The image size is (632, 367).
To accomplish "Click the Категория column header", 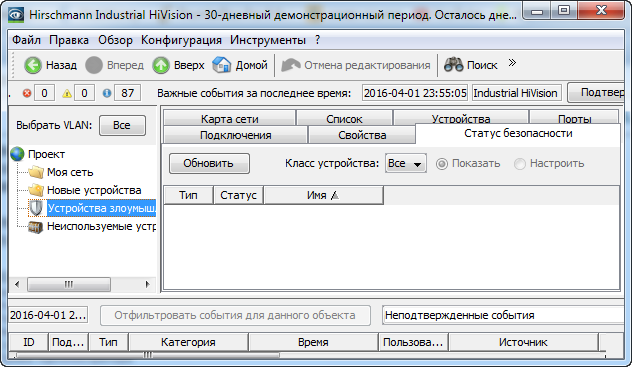I will coord(188,342).
